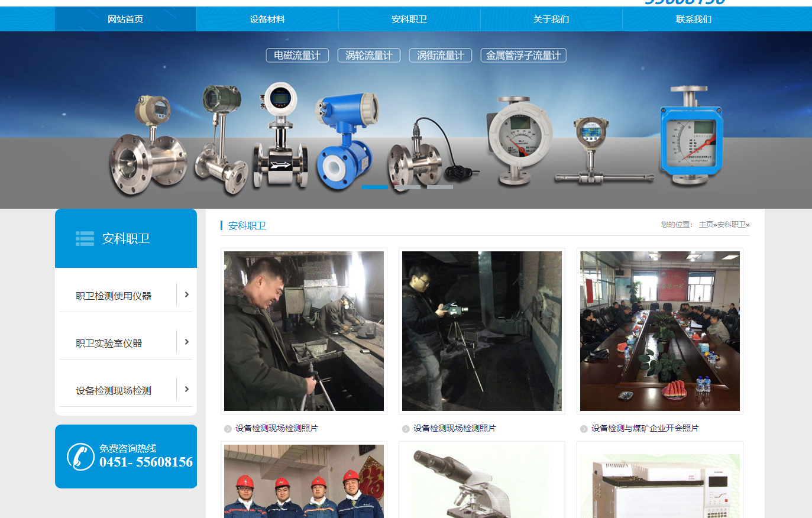
Task: Switch to the second banner slide indicator
Action: 407,187
